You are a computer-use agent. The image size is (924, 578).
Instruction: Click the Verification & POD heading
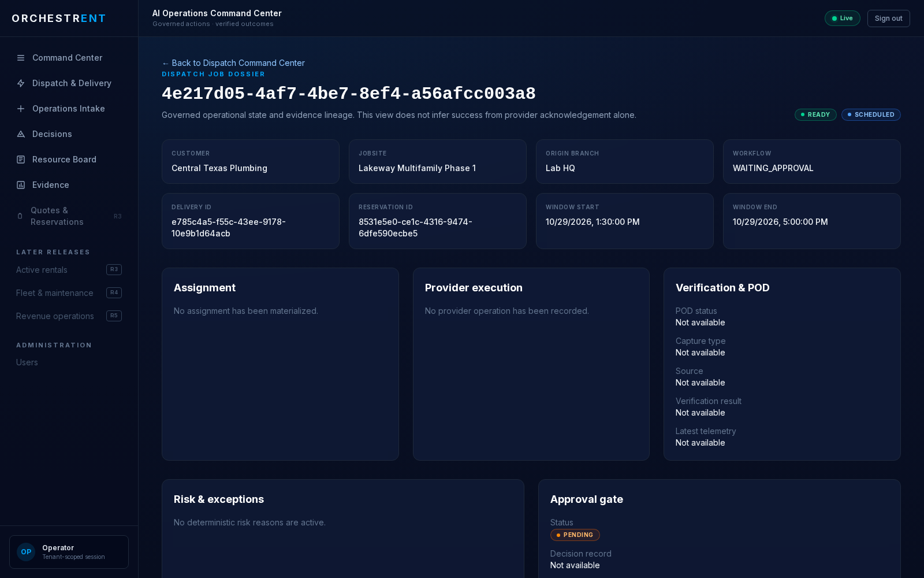pos(722,288)
